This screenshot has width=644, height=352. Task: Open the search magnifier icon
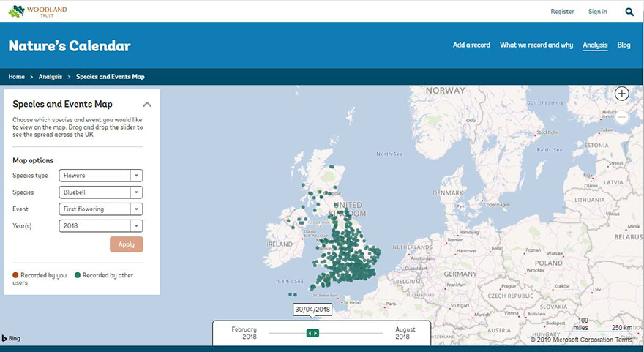(629, 12)
